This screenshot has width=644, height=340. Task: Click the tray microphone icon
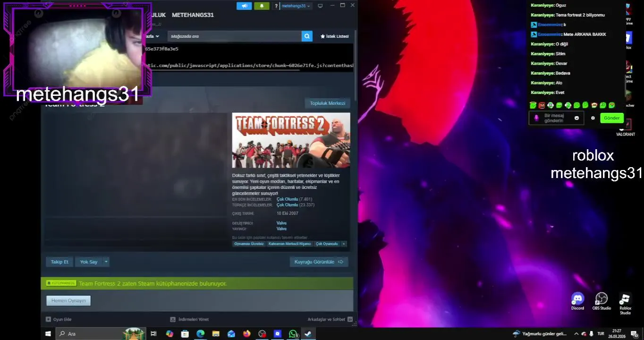pyautogui.click(x=591, y=334)
